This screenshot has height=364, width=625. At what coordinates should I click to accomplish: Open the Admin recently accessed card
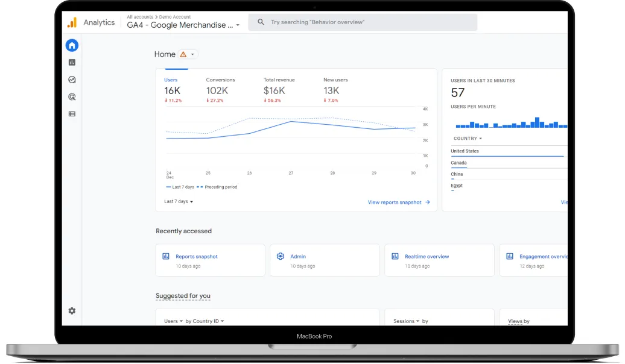pos(325,260)
